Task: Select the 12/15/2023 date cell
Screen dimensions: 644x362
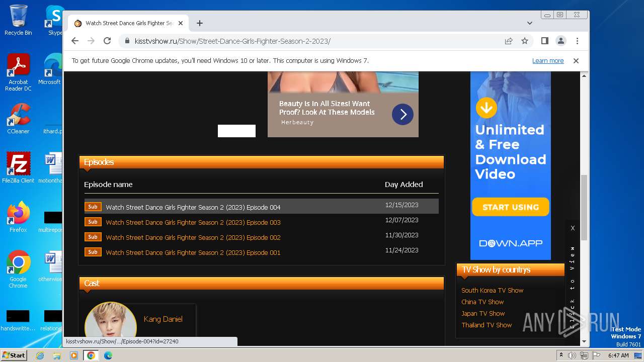Action: pyautogui.click(x=401, y=205)
